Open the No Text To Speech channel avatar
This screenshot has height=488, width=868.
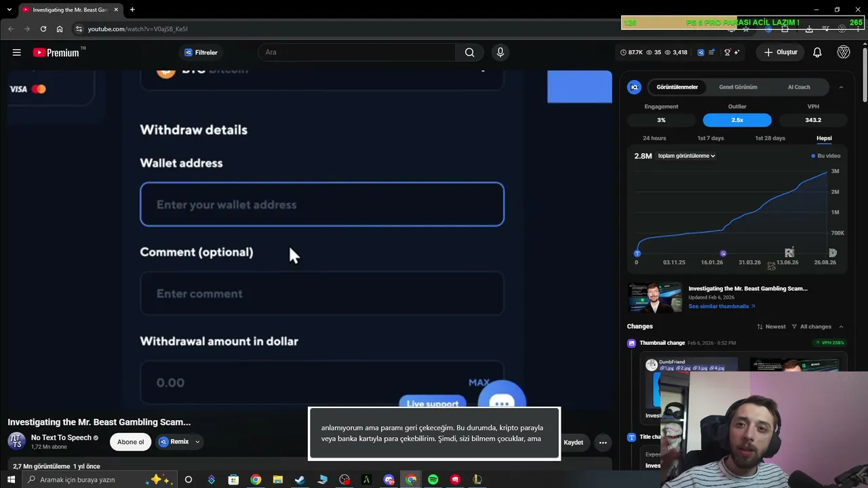pos(17,441)
